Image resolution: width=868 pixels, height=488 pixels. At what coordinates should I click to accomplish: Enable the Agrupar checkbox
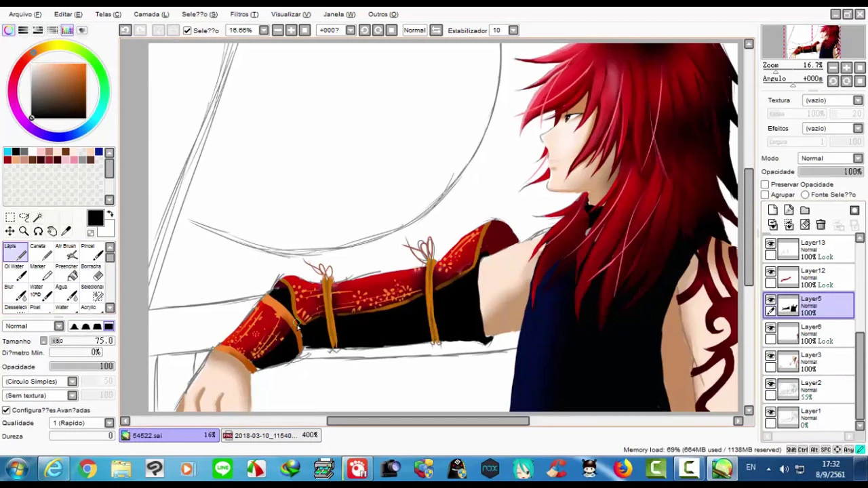pyautogui.click(x=765, y=195)
